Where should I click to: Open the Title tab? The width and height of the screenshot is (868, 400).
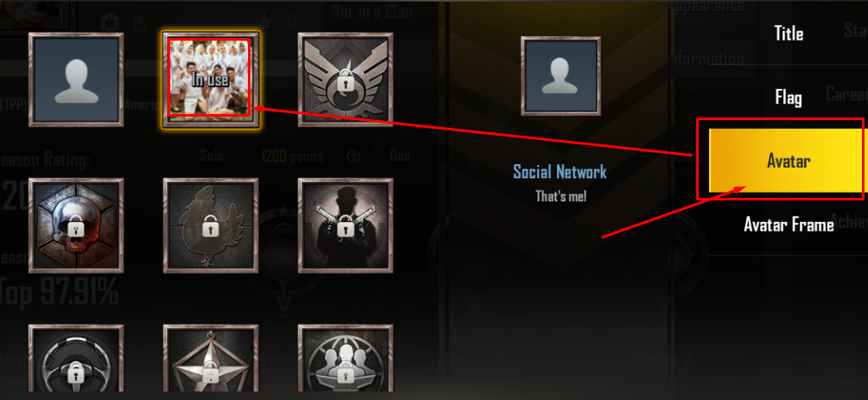coord(789,33)
